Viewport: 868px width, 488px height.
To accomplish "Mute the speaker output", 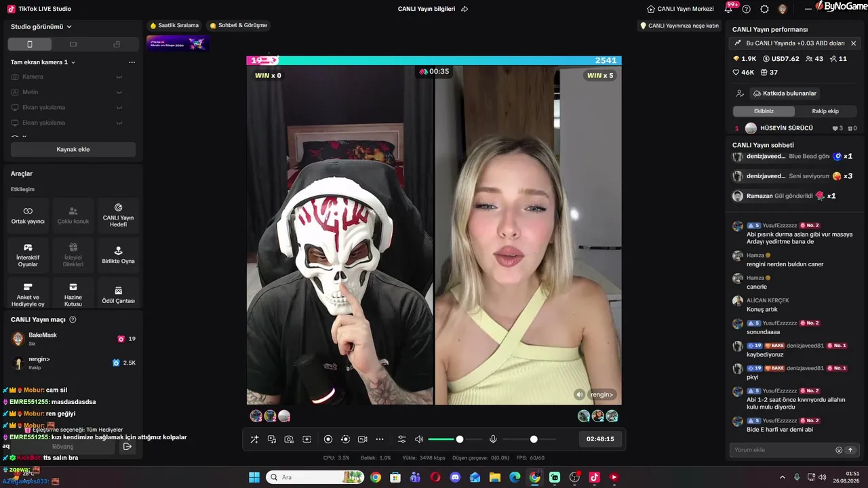I will pos(419,439).
